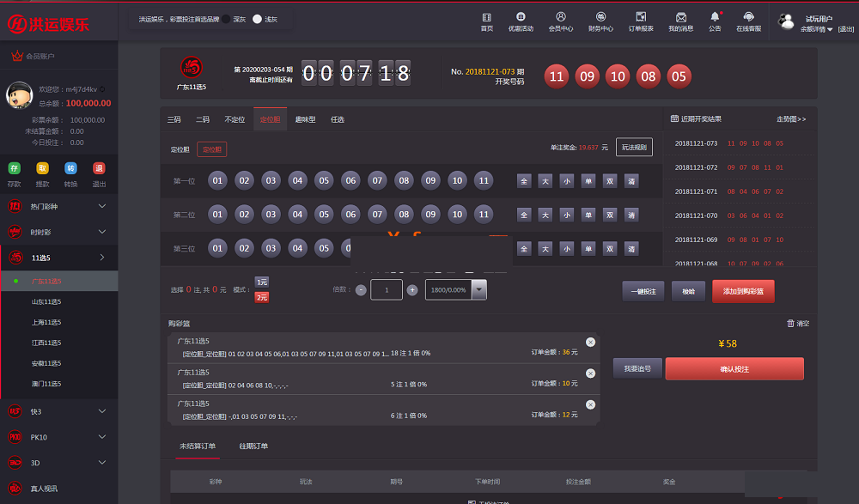Toggle the 1元 betting mode option

tap(262, 282)
